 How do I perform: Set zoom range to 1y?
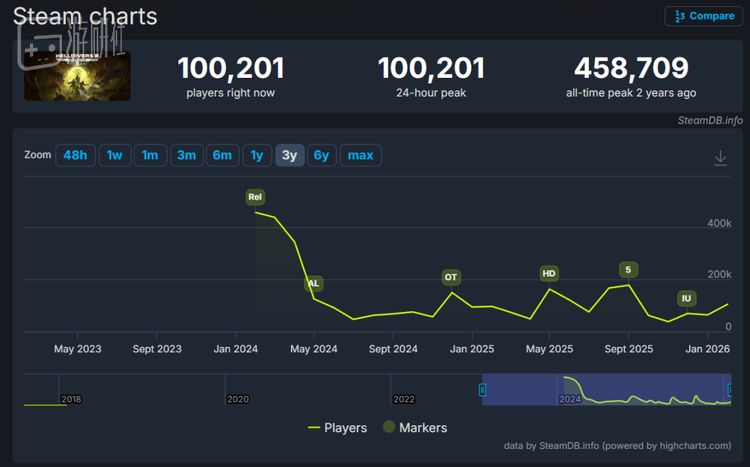point(257,155)
